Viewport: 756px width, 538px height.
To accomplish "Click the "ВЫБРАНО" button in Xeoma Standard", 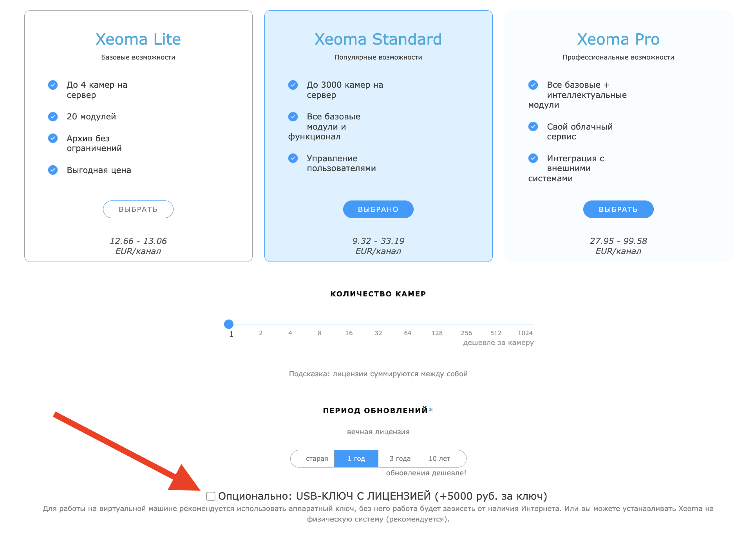I will tap(378, 209).
